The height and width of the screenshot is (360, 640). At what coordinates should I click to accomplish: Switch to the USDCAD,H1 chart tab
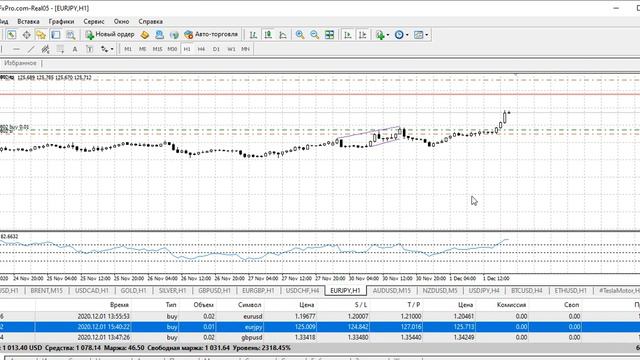(x=92, y=291)
